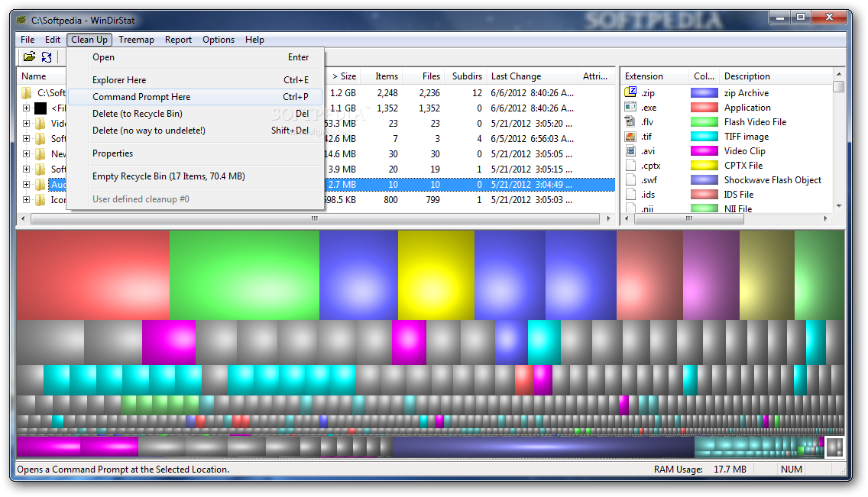Click the folder icon of the Aud... row

tap(40, 184)
